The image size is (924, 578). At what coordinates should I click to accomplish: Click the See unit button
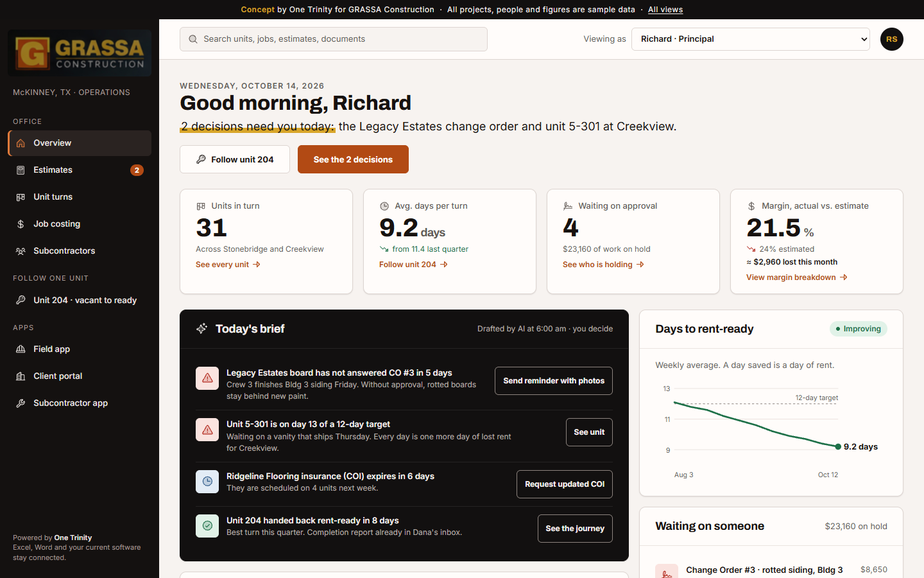click(x=589, y=432)
